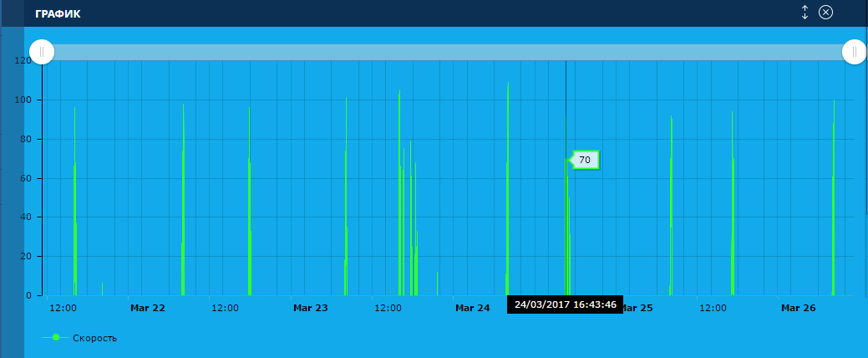Click the 24/03/2017 16:43:46 timestamp label
Screen dimensions: 868x358
(566, 304)
